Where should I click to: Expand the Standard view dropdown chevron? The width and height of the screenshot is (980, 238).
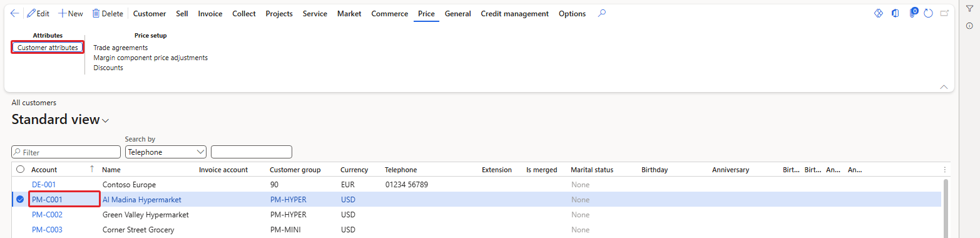pos(106,120)
